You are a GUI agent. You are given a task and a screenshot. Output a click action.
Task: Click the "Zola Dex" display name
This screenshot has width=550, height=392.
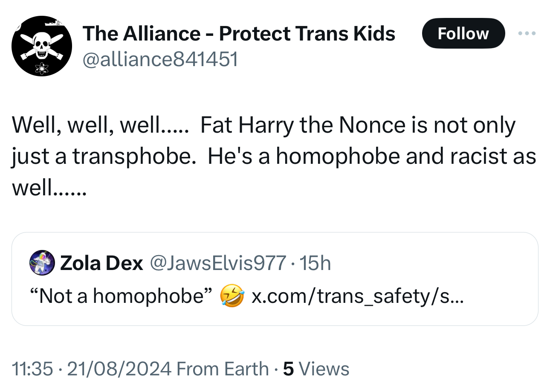101,264
